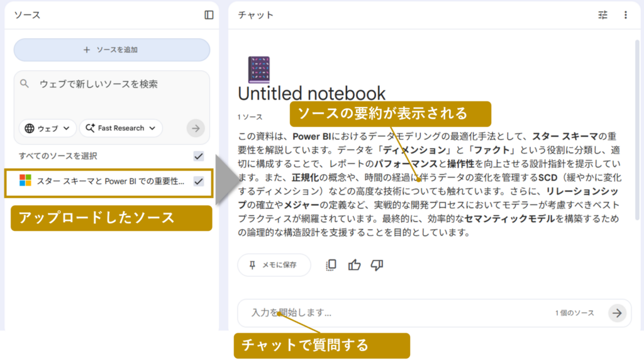
Task: Submit the web source search arrow
Action: point(196,128)
